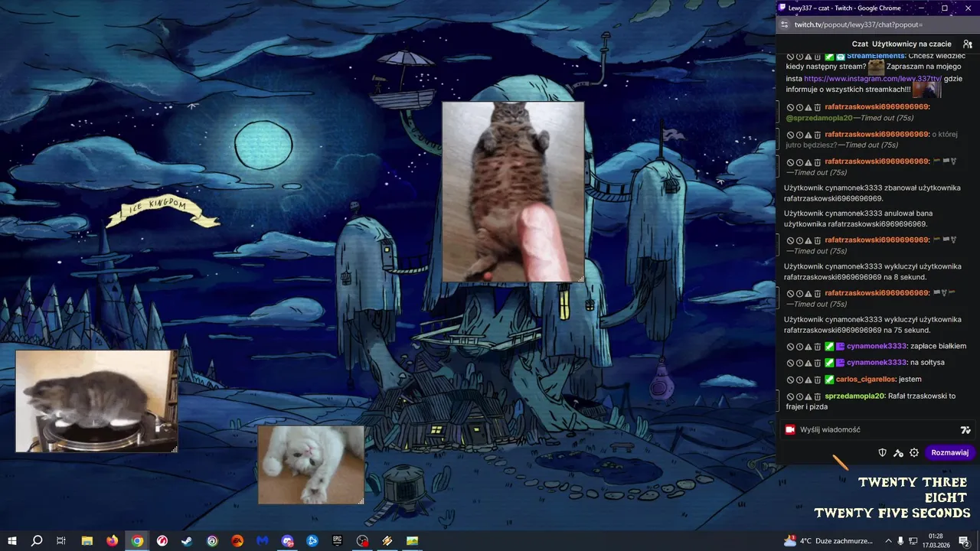Open chat settings gear icon
The width and height of the screenshot is (980, 551).
914,453
